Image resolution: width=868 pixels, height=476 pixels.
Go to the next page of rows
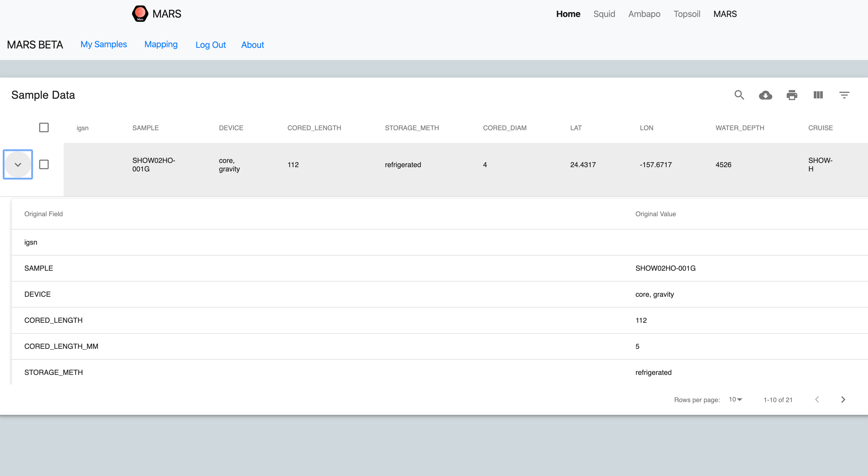click(x=843, y=399)
